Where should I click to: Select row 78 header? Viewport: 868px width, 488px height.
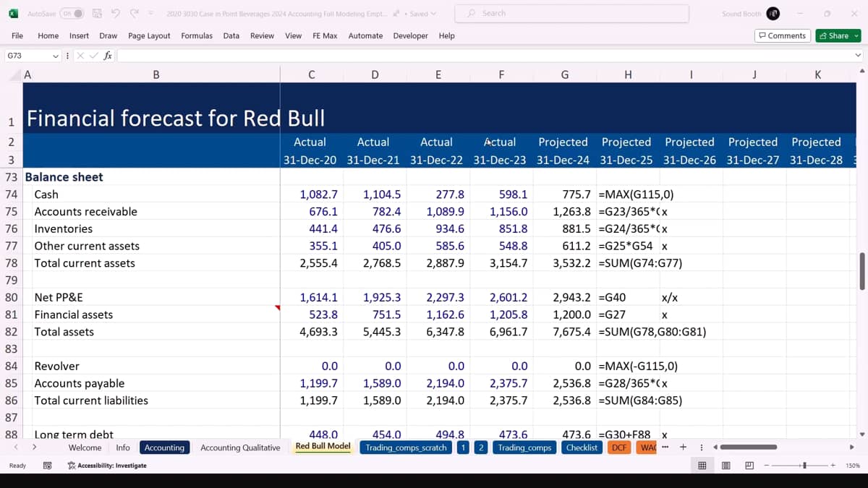(x=11, y=263)
